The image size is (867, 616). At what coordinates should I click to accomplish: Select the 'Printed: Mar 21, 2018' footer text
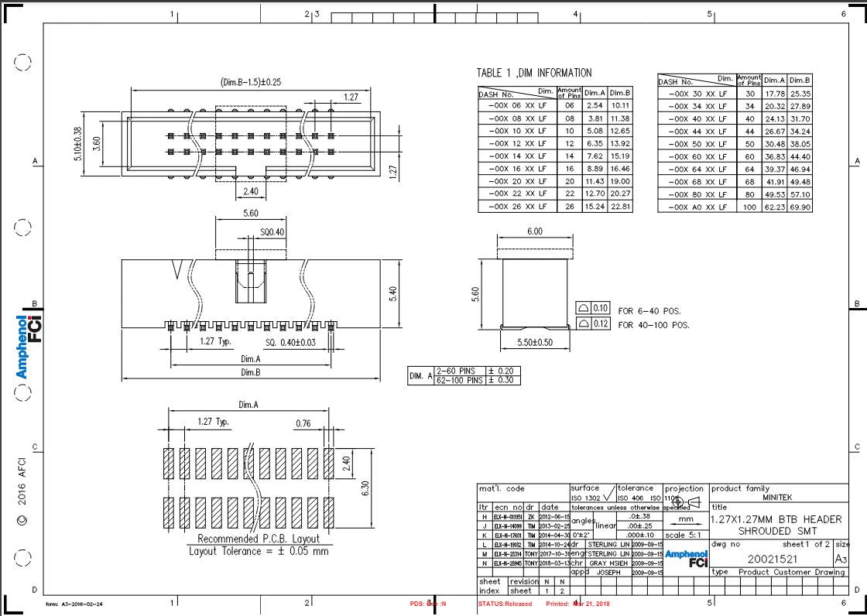tap(577, 604)
